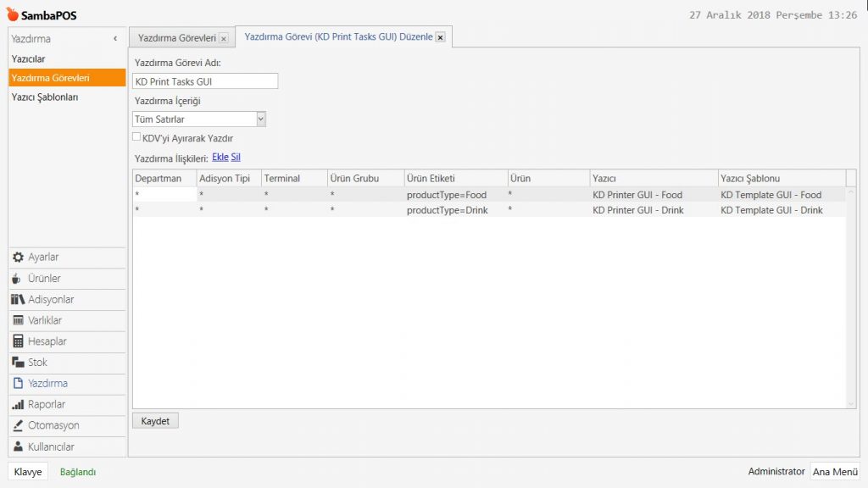Image resolution: width=868 pixels, height=488 pixels.
Task: Select Yazıcı Şablonları in the sidebar
Action: 45,97
